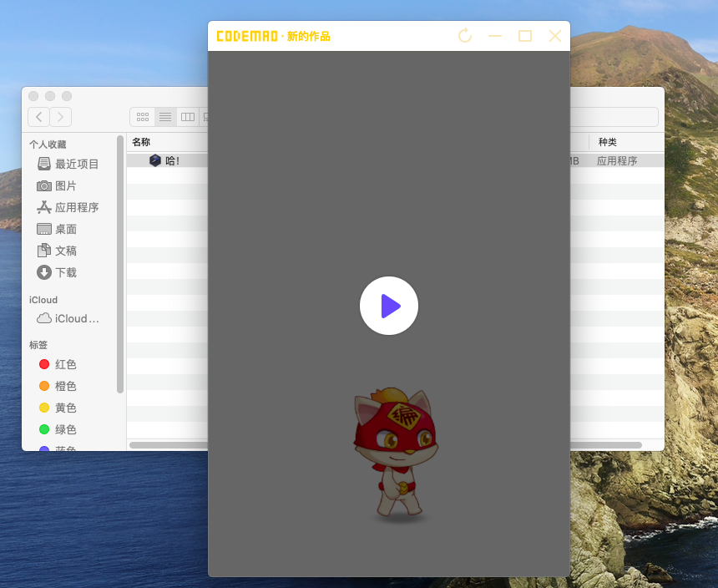Click 应用程序 kind cell in Finder list
Viewport: 718px width, 588px height.
coord(617,160)
